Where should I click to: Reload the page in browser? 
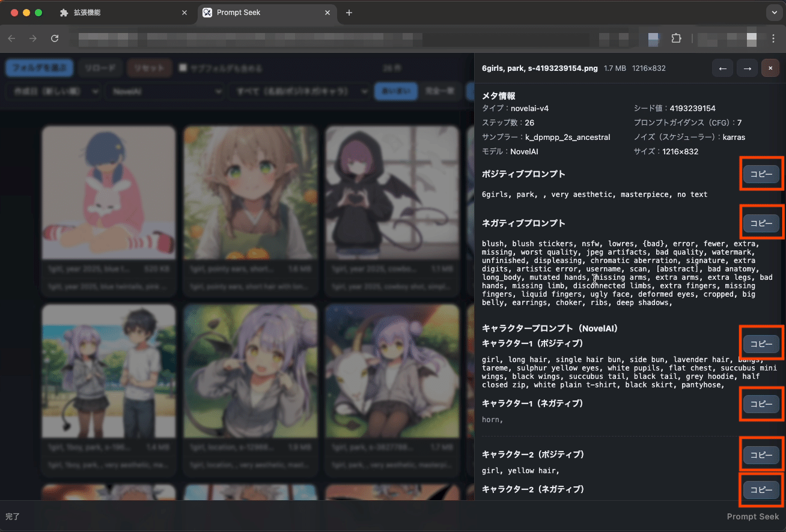pos(55,38)
